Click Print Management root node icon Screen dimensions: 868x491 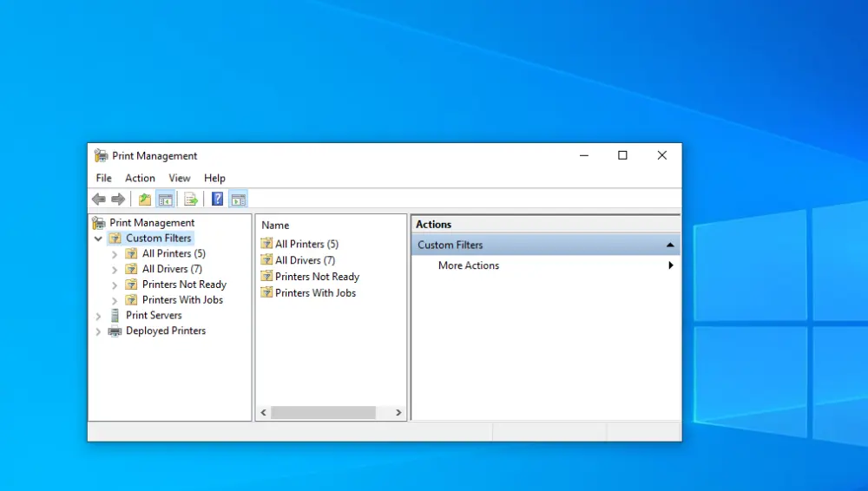100,223
